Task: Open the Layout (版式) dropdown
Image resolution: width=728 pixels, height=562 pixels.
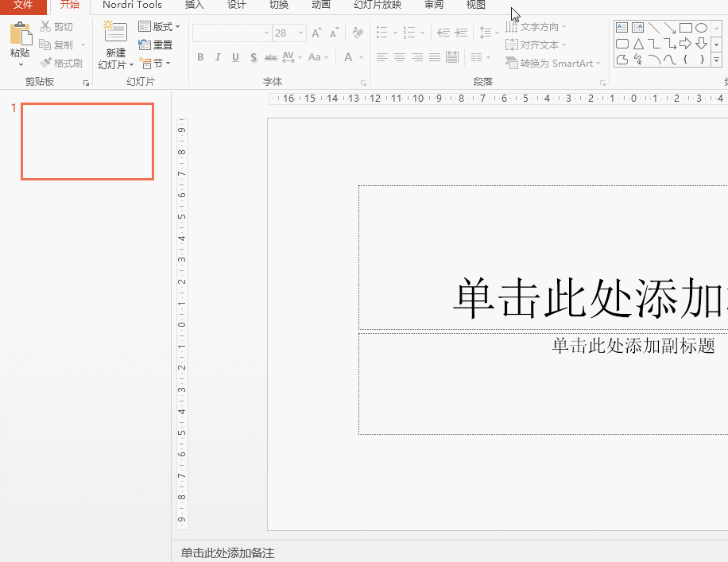Action: point(159,26)
